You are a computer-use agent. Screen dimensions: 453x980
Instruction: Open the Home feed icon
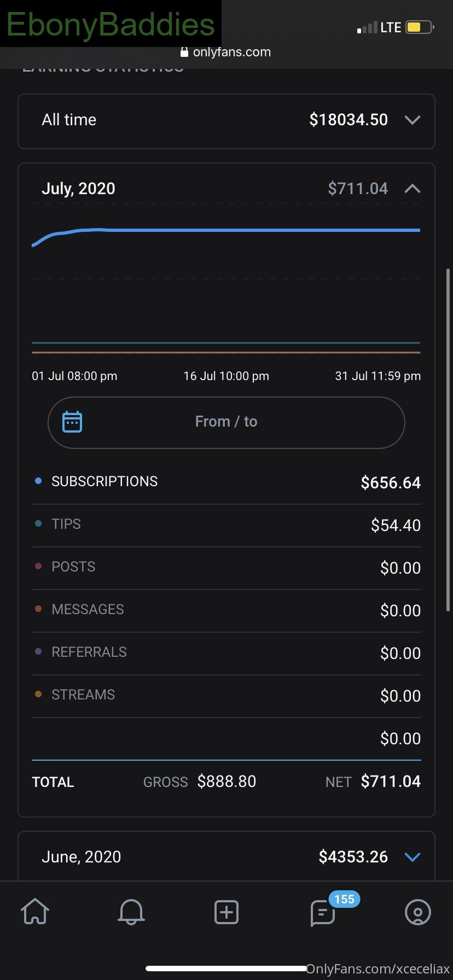(x=35, y=912)
